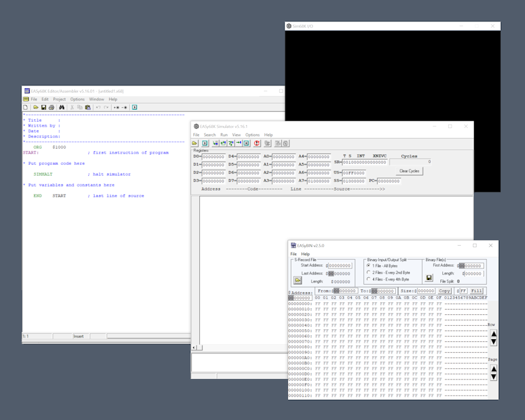Click open S-Record folder button in EASyBIN
Viewport: 525px width, 420px height.
click(297, 280)
